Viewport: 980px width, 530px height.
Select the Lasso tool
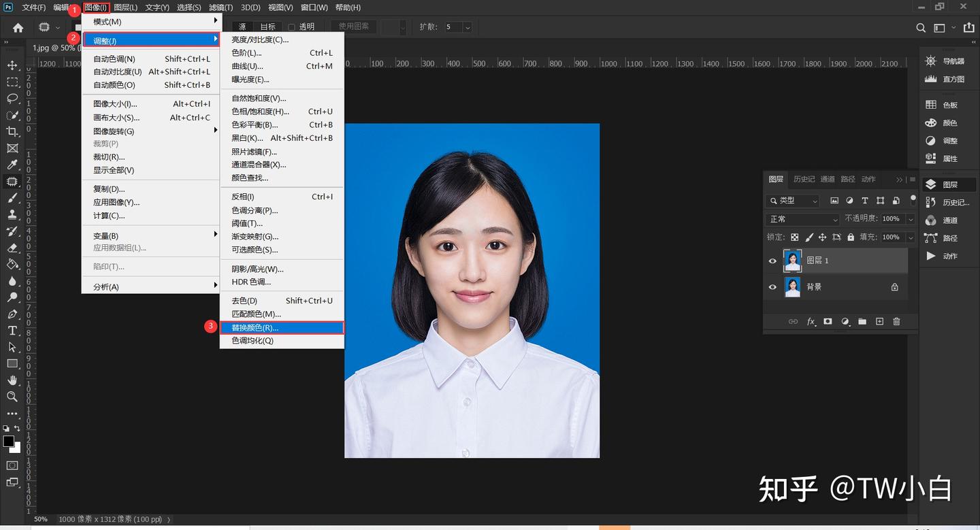(x=12, y=98)
